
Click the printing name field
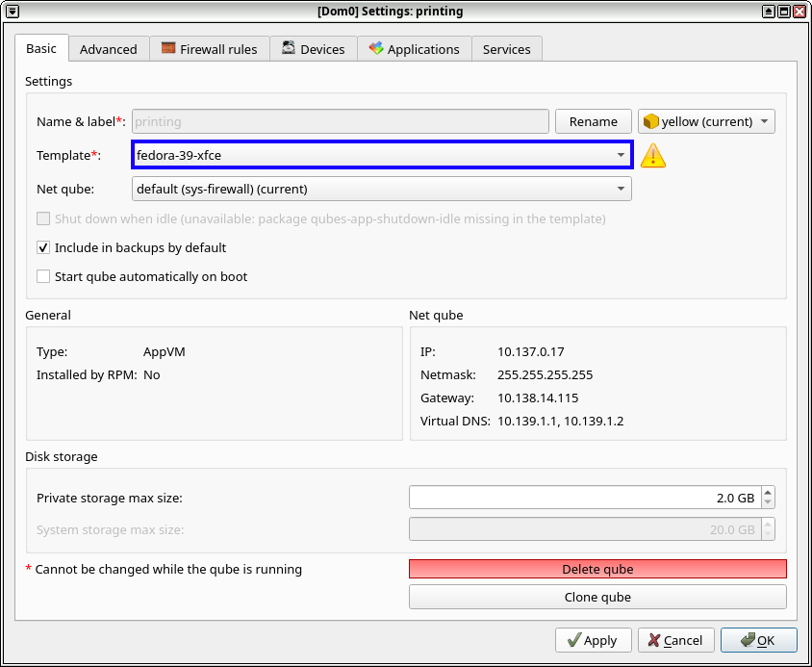pos(341,122)
